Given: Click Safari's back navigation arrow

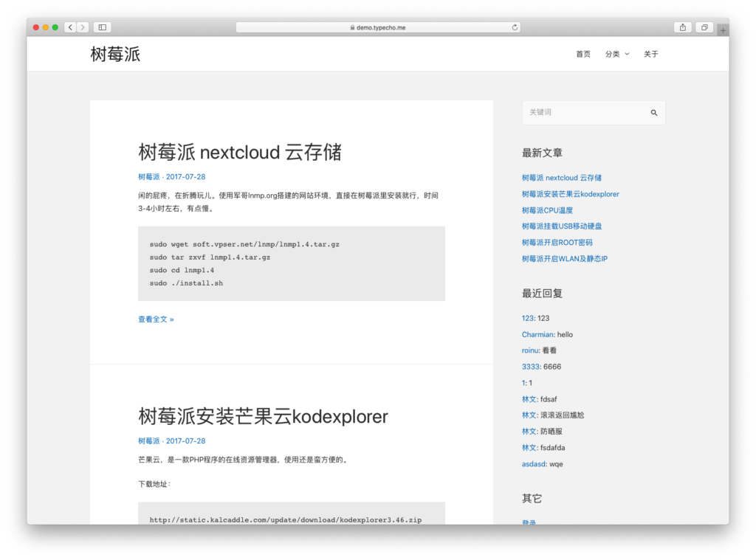Looking at the screenshot, I should (x=69, y=27).
